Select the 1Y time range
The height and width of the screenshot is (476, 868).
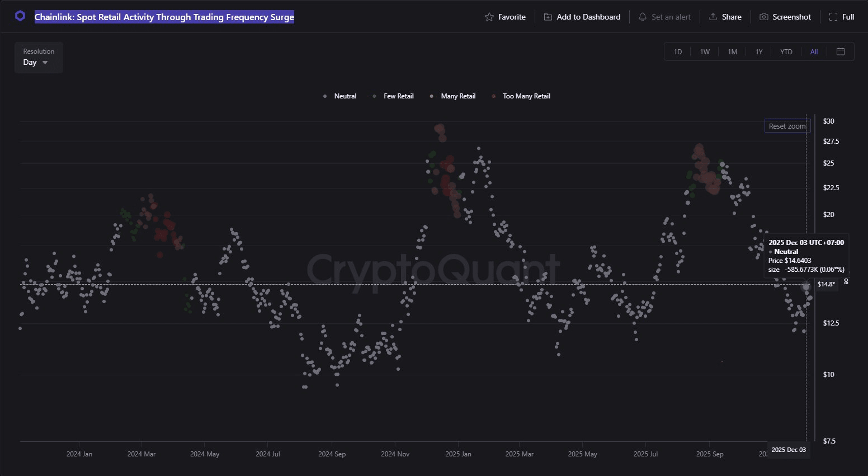pos(759,51)
